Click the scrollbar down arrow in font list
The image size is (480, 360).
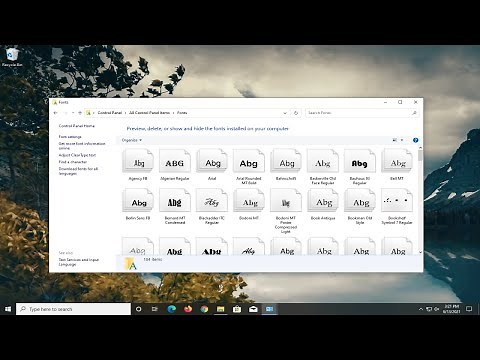[x=420, y=252]
